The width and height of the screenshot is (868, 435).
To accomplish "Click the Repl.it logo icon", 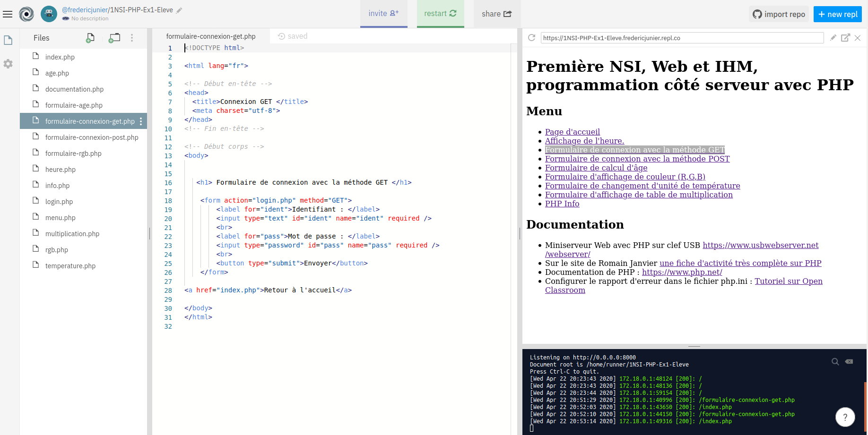I will tap(26, 14).
